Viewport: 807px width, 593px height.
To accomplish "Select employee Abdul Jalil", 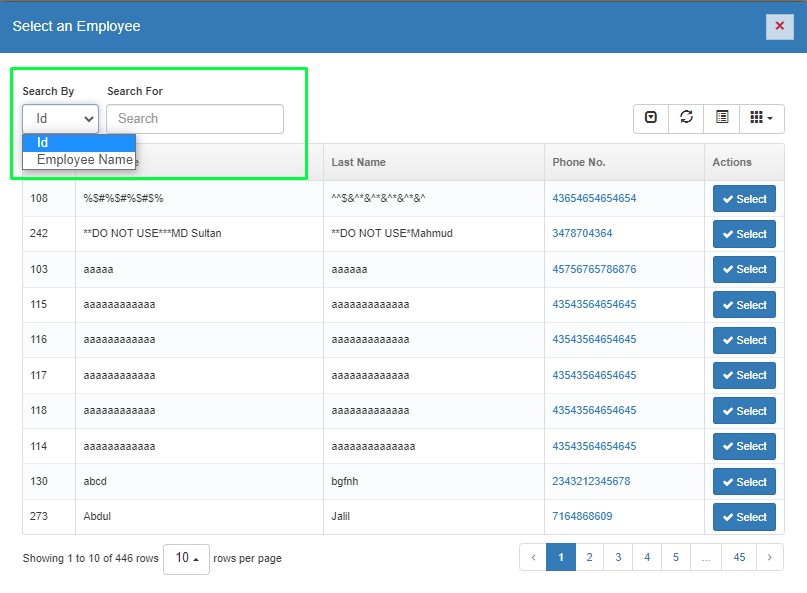I will click(743, 517).
